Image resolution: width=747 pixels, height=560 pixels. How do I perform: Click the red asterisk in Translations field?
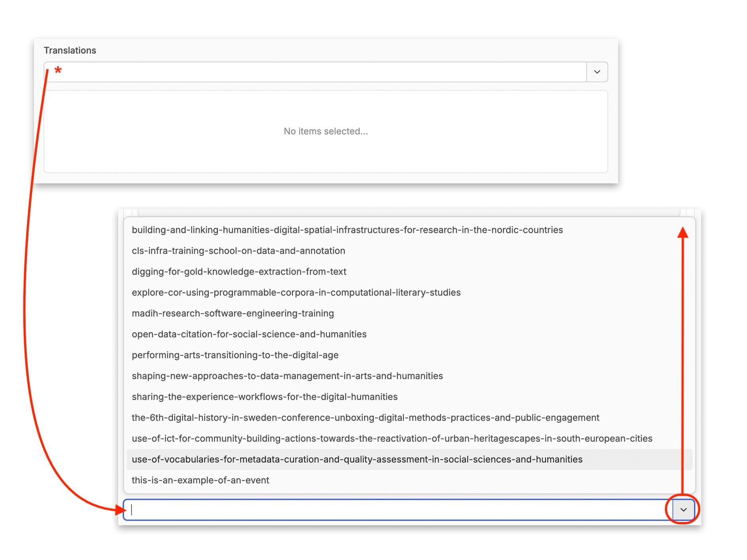coord(58,71)
